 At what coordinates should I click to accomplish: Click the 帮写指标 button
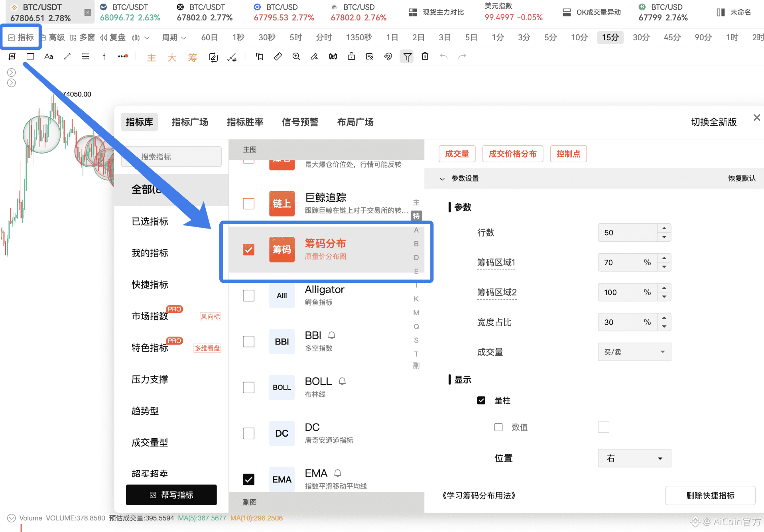[x=171, y=495]
